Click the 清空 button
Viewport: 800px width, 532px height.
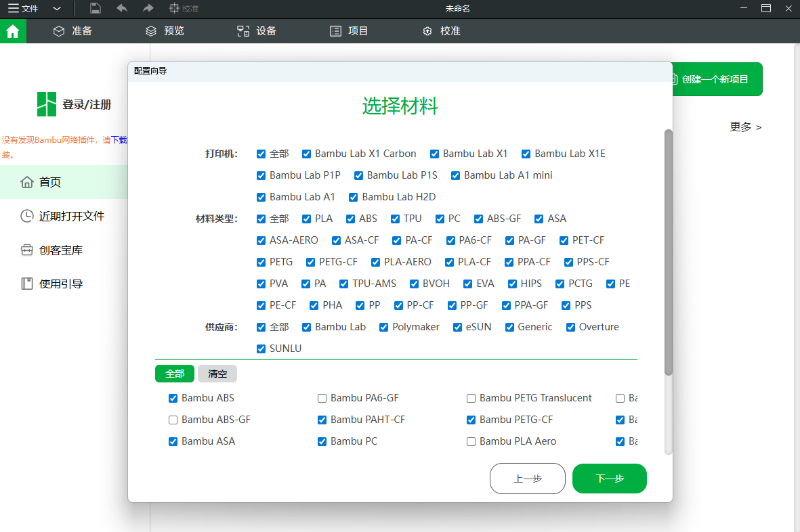[217, 374]
